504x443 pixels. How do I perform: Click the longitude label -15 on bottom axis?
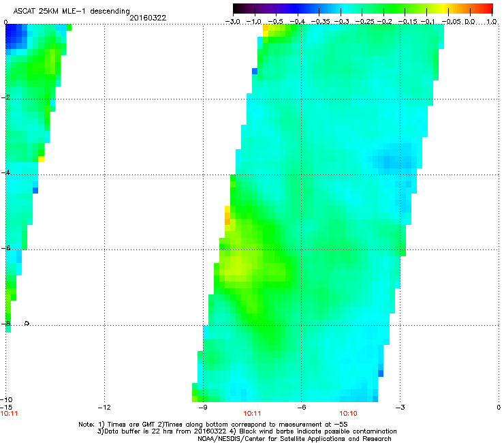click(6, 408)
